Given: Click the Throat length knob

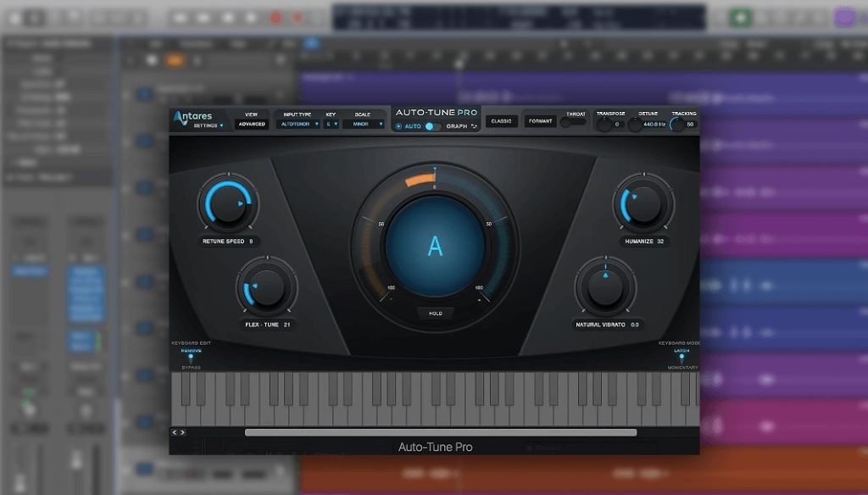Looking at the screenshot, I should click(565, 122).
